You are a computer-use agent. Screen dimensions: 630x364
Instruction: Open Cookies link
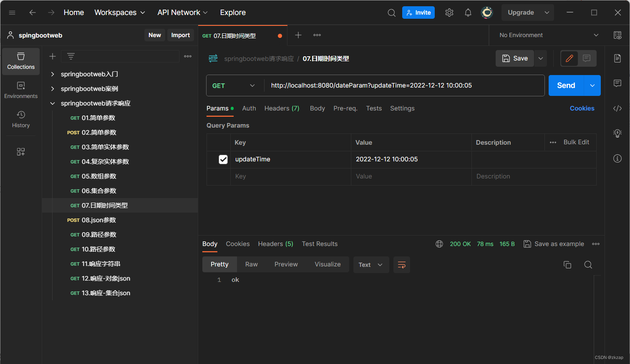[582, 108]
